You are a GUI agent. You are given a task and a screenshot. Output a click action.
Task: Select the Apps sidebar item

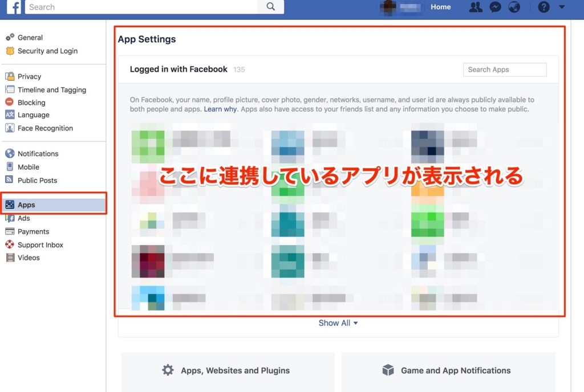click(x=54, y=205)
